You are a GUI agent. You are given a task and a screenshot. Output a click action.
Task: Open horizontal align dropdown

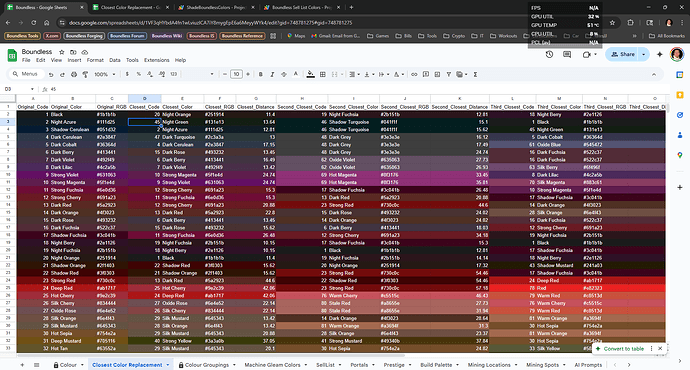tap(354, 74)
